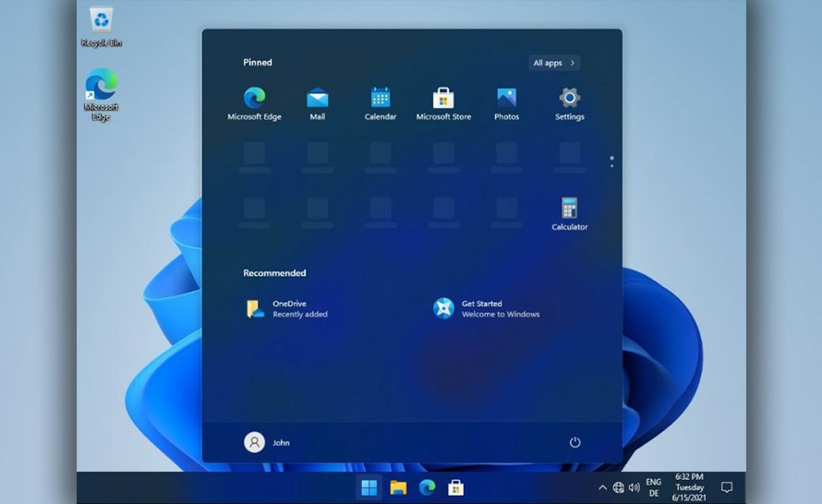The width and height of the screenshot is (822, 504).
Task: Go to next pinned apps page dots
Action: tap(611, 162)
